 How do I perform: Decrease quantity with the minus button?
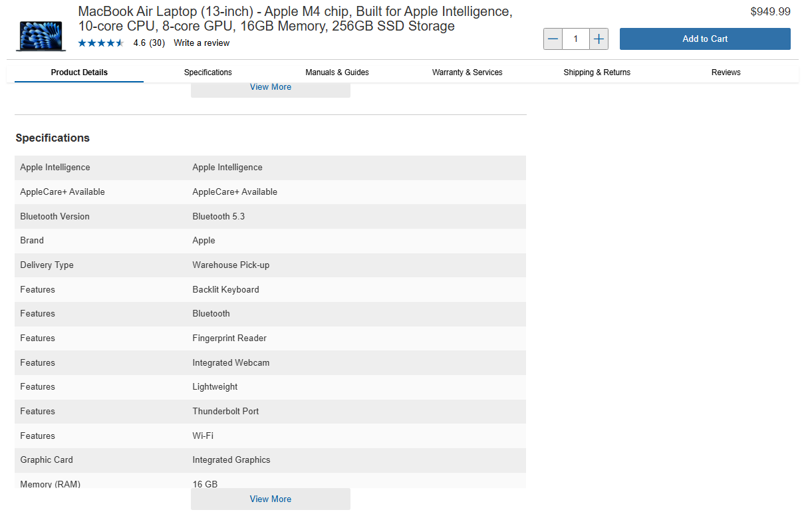553,39
